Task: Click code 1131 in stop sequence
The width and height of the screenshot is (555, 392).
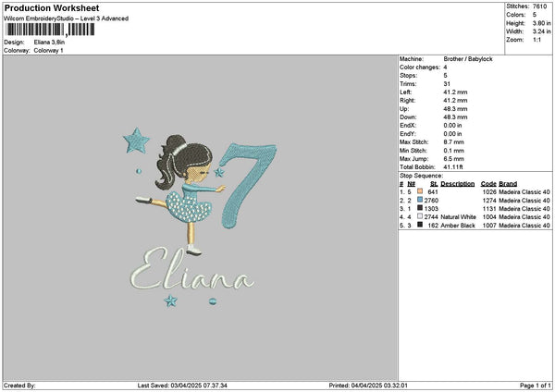Action: tap(489, 209)
